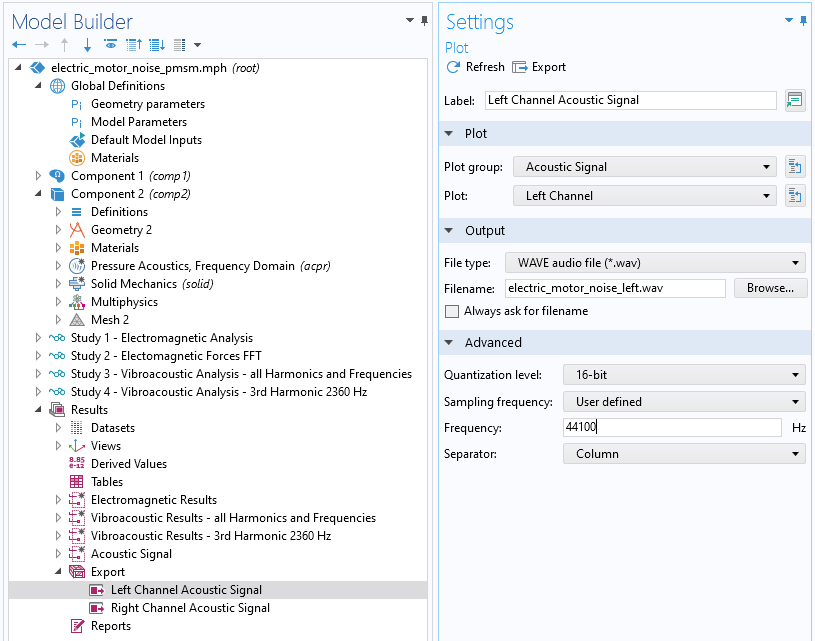Click the back arrow in Model Builder toolbar
This screenshot has height=641, width=815.
[19, 45]
